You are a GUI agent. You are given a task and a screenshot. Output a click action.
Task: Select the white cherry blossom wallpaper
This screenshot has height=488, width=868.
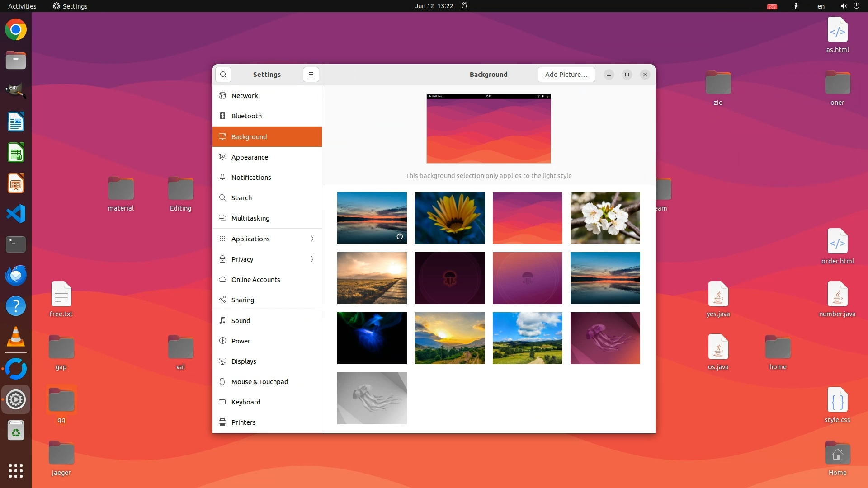click(605, 218)
